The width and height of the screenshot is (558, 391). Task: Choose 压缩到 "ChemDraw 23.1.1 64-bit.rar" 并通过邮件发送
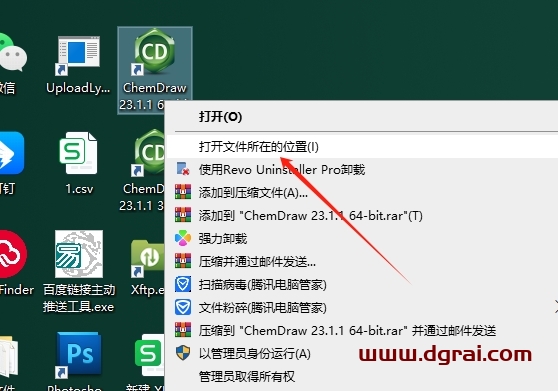pos(362,331)
